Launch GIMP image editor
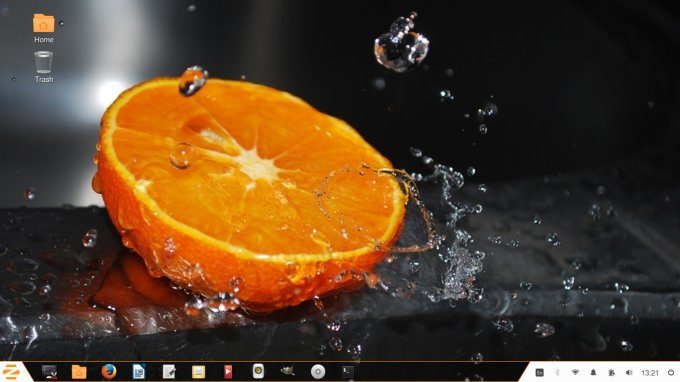 (x=288, y=371)
